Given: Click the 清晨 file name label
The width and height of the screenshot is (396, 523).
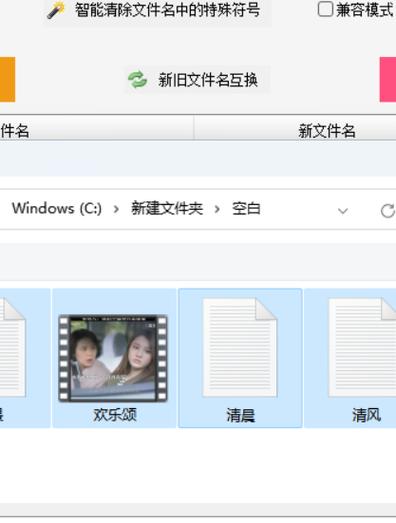Looking at the screenshot, I should click(x=241, y=416).
